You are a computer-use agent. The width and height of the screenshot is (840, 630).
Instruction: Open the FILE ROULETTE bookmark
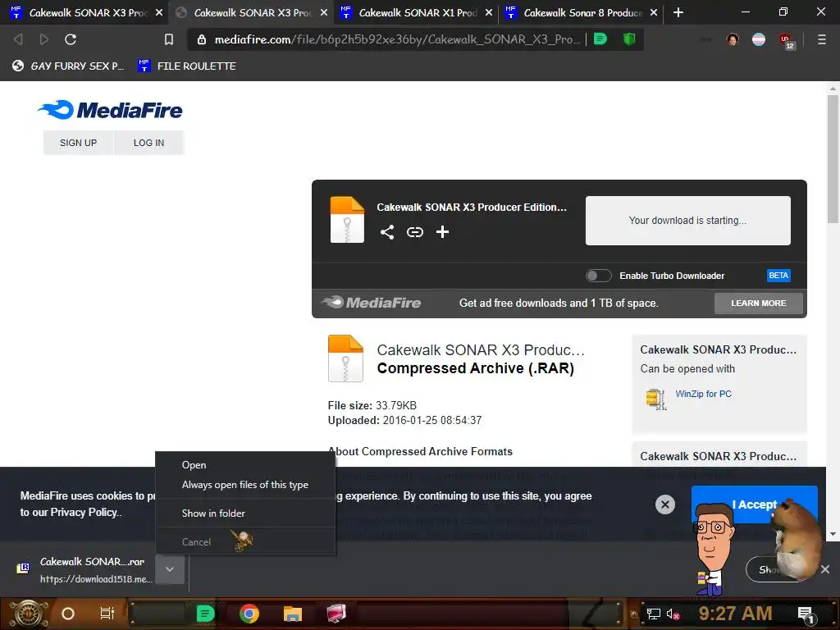tap(187, 66)
